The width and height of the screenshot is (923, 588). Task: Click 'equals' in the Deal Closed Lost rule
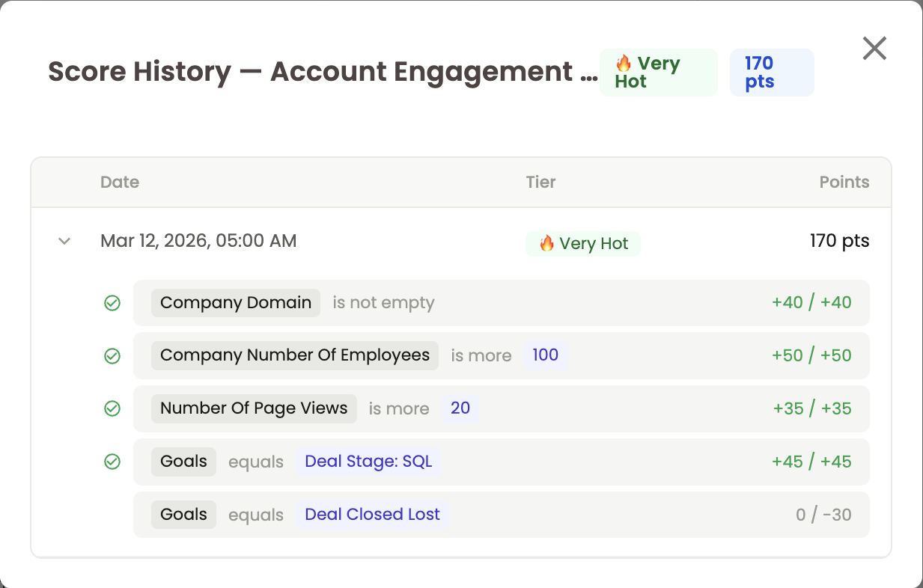(x=256, y=515)
